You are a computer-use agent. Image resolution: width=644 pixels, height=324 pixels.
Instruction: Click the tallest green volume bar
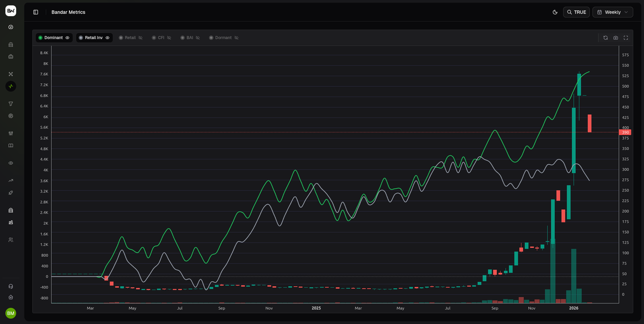[553, 271]
